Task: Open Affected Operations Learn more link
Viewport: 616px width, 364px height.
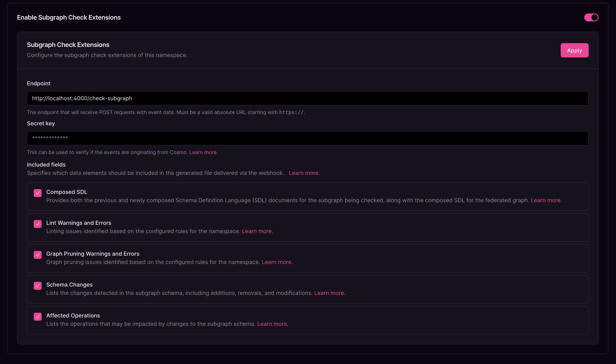Action: (x=272, y=324)
